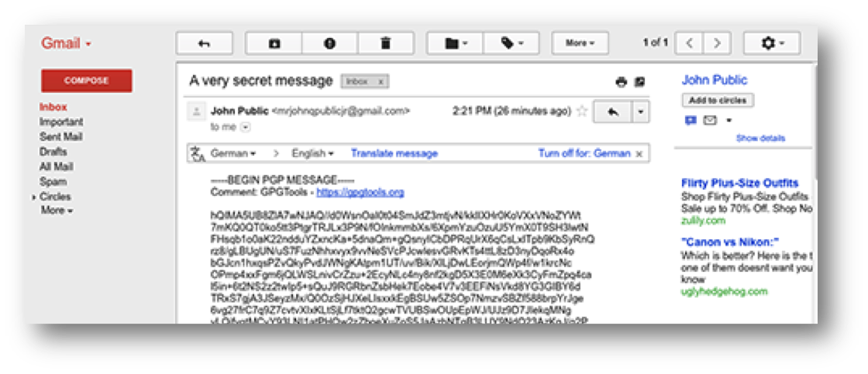Image resolution: width=868 pixels, height=374 pixels.
Task: Open the gpgtools.org link
Action: (360, 193)
